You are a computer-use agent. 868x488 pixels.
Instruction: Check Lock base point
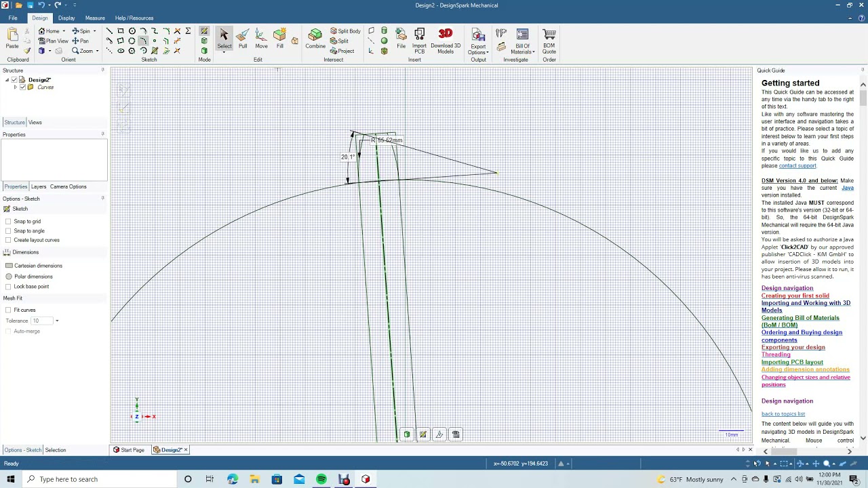[x=8, y=287]
